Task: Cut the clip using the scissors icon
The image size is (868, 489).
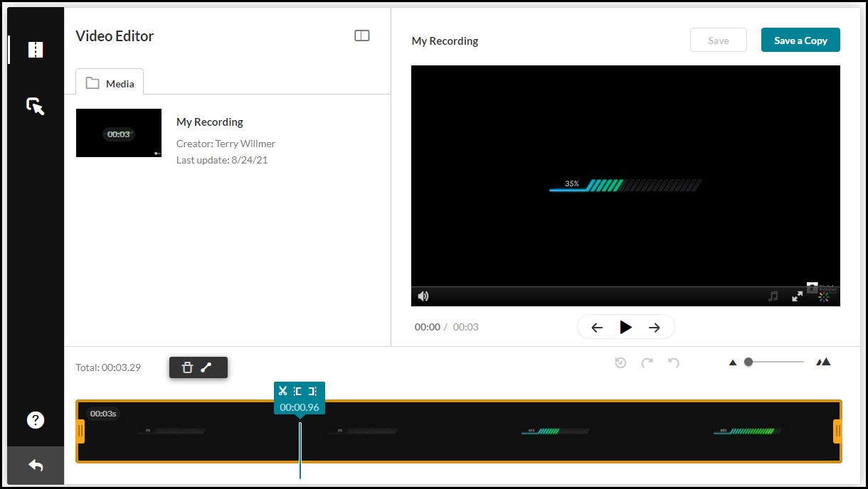Action: 282,389
